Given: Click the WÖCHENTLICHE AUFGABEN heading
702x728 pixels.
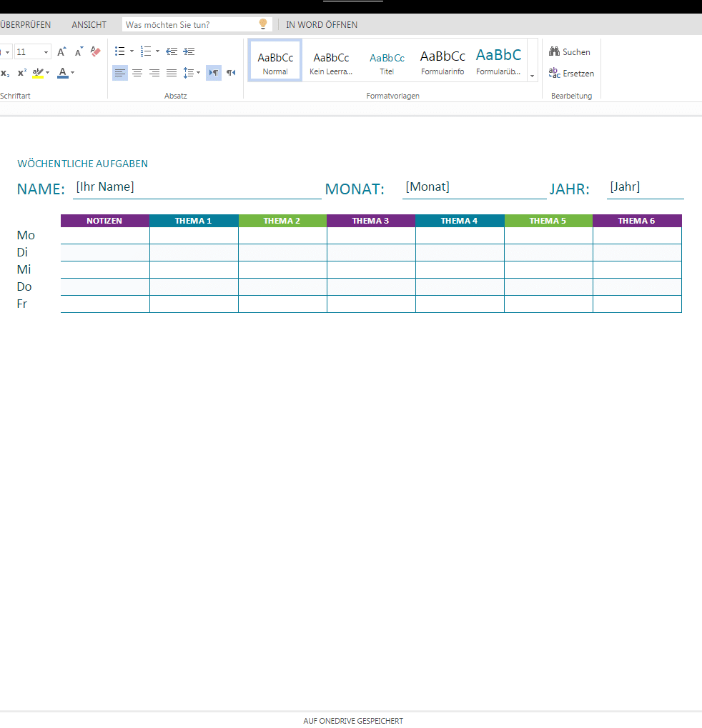Looking at the screenshot, I should [82, 164].
